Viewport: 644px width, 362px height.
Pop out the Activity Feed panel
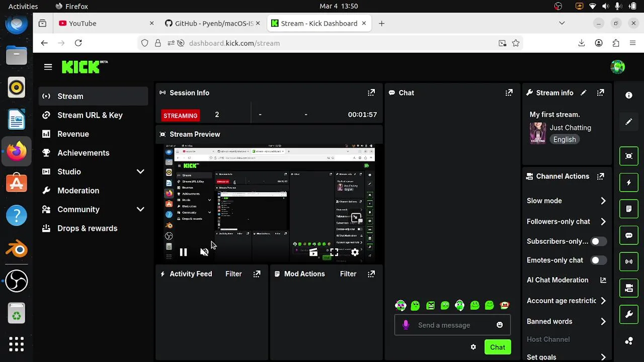tap(257, 274)
